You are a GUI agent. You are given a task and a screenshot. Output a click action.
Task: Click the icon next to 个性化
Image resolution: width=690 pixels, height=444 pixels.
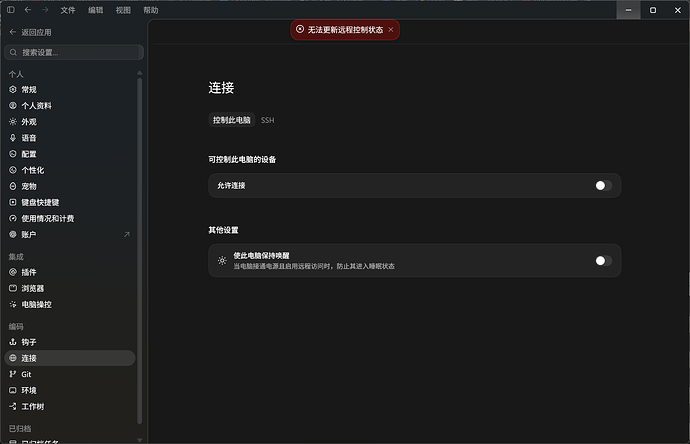click(13, 170)
